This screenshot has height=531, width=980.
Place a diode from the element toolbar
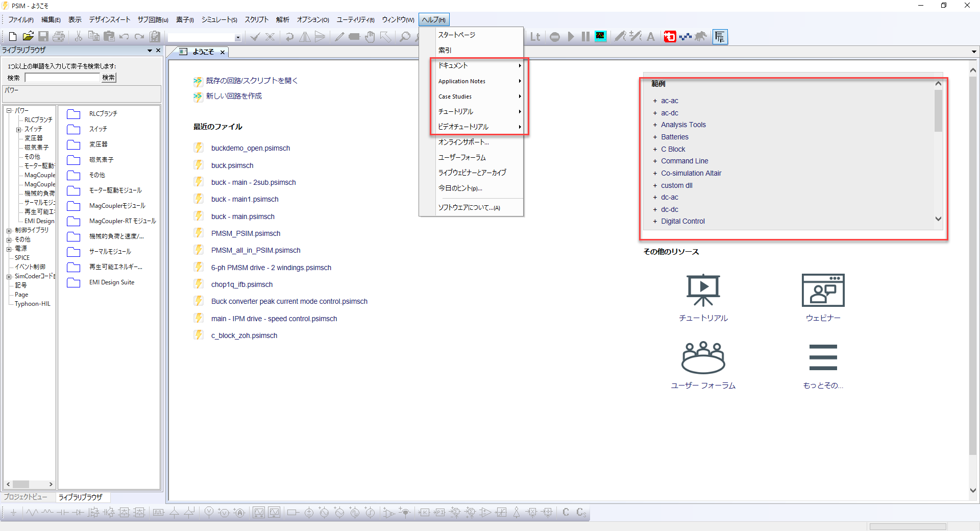coord(78,513)
